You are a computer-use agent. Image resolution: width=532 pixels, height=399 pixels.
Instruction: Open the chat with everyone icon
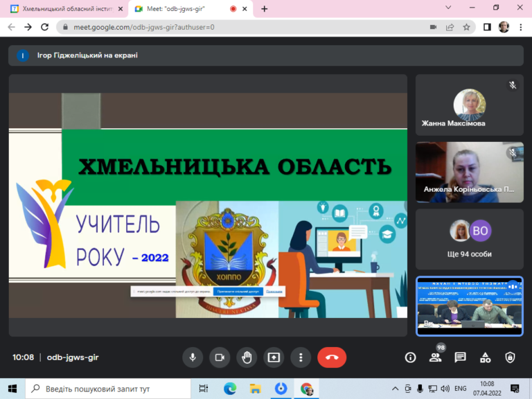(460, 357)
